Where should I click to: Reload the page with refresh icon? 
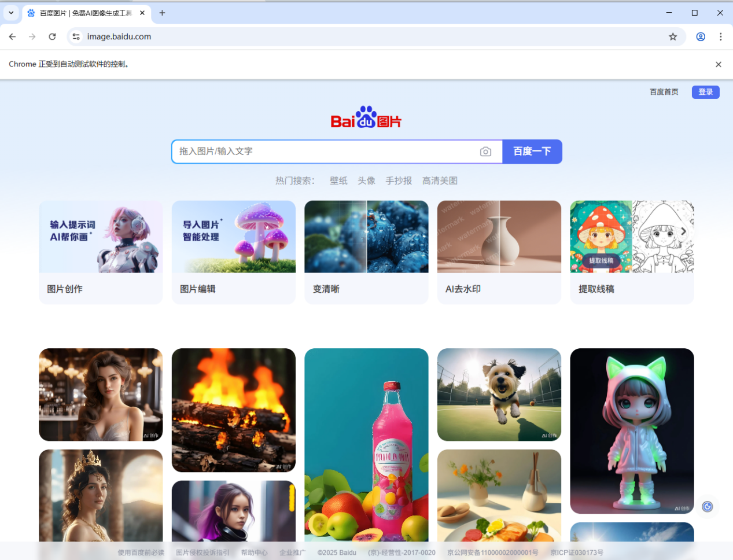tap(52, 36)
